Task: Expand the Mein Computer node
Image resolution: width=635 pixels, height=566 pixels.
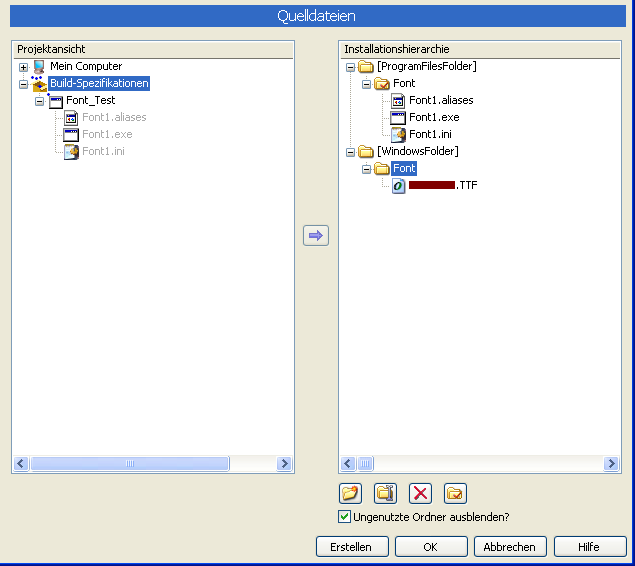Action: click(23, 67)
